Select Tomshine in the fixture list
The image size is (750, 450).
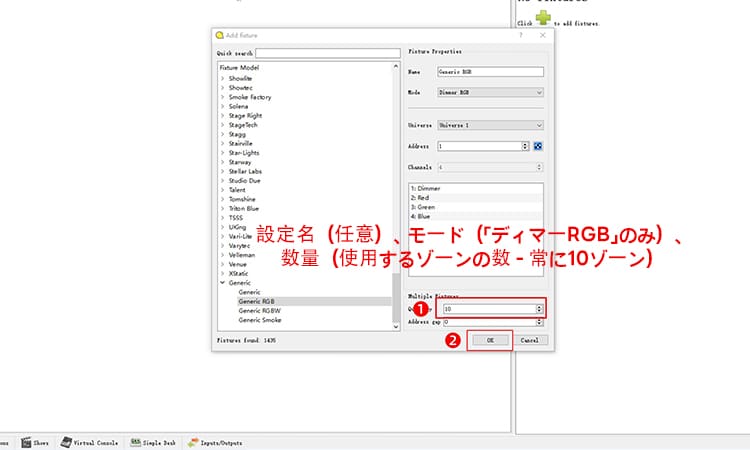tap(242, 199)
